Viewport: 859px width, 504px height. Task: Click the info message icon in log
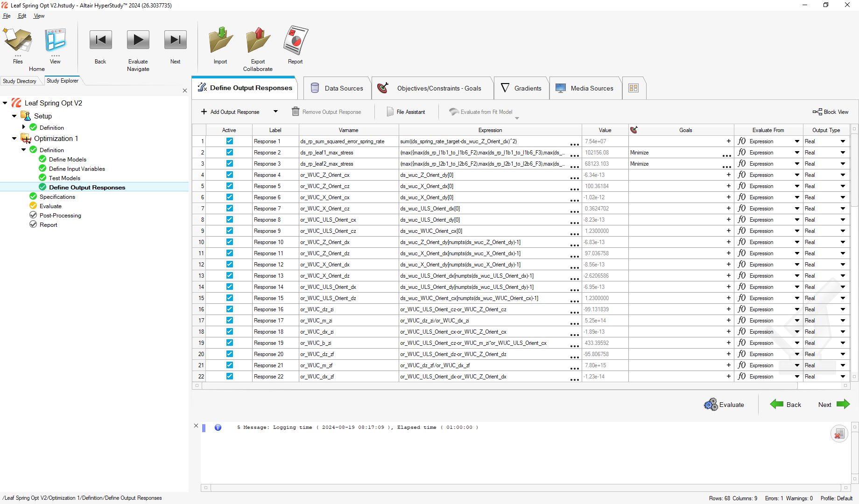218,427
